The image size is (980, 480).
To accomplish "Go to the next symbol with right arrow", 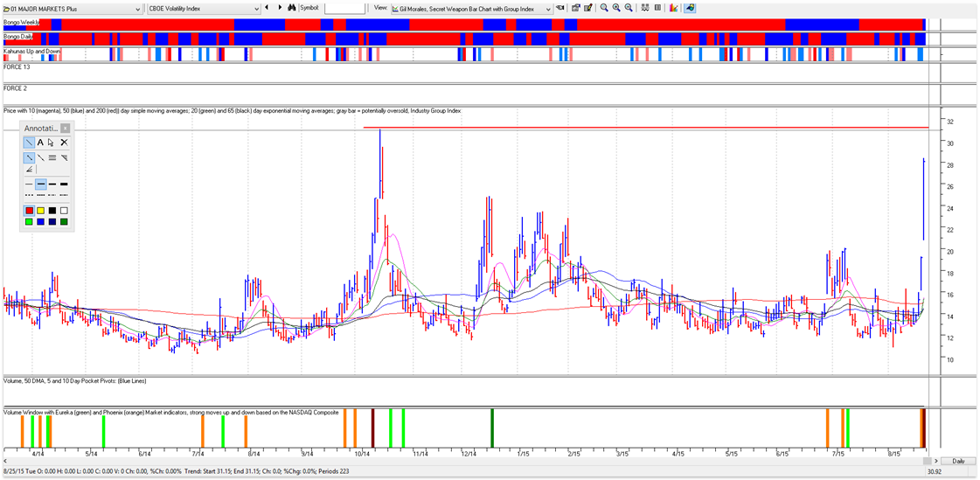I will click(278, 8).
